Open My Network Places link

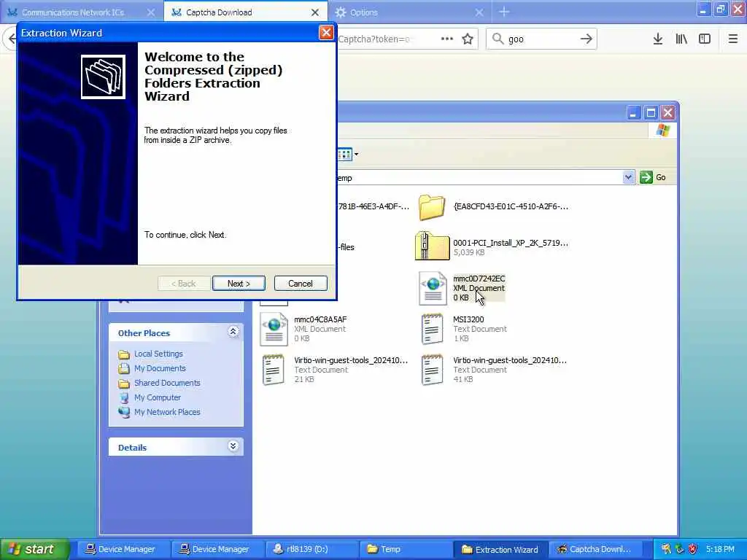(167, 412)
